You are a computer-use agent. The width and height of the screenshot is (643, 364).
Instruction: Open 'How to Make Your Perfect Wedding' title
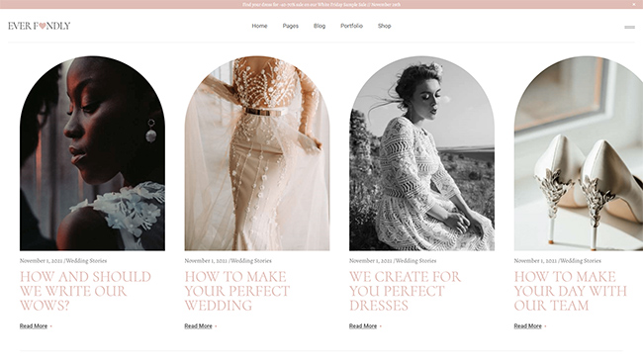[237, 291]
